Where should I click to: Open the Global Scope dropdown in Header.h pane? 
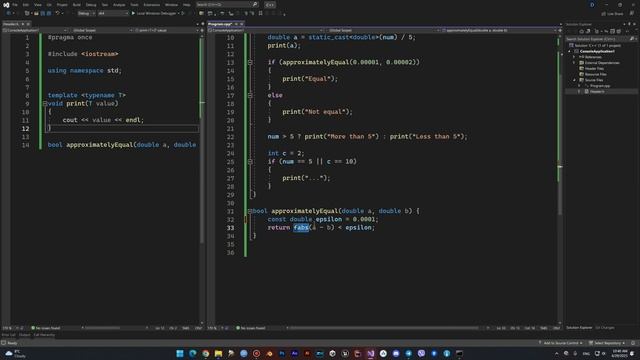(x=102, y=30)
